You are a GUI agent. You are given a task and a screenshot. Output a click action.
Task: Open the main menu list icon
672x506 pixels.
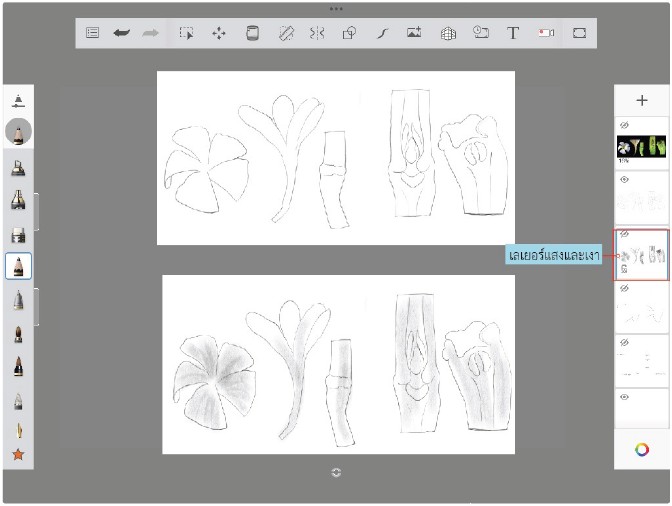click(93, 33)
